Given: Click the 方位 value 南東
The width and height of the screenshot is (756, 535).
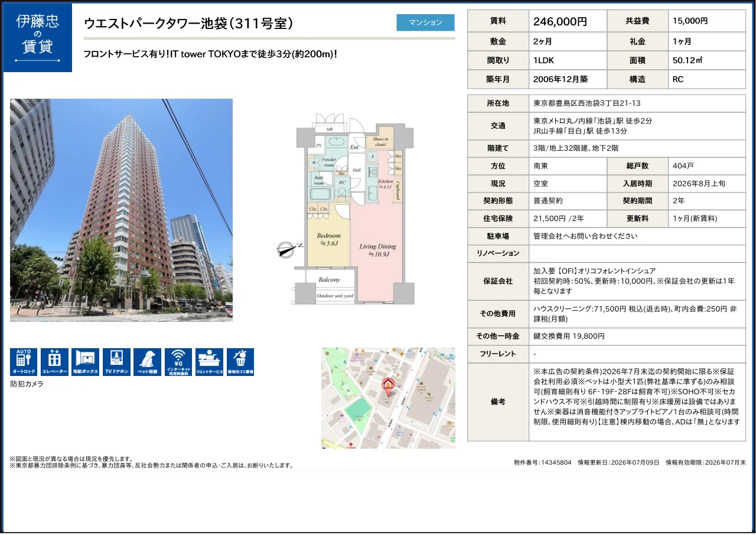Looking at the screenshot, I should click(x=540, y=166).
